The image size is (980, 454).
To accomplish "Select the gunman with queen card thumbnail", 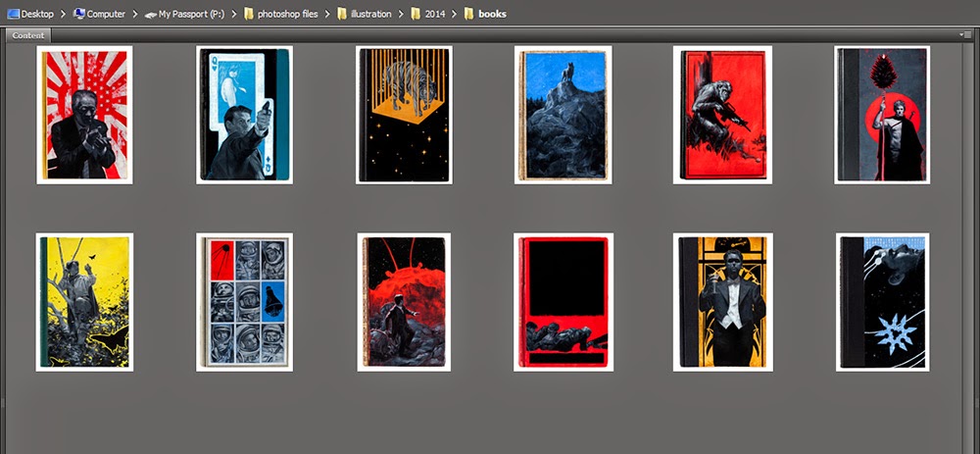I will pos(244,115).
